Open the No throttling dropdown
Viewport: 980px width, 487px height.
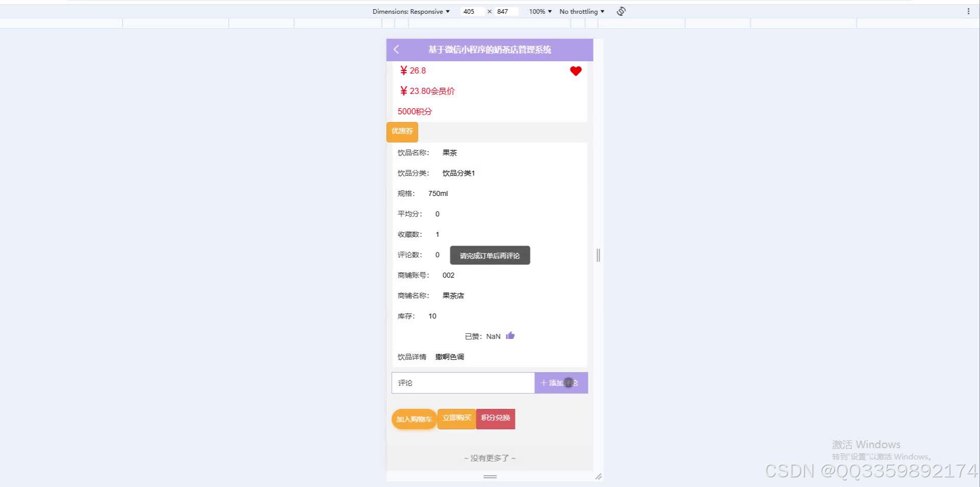tap(581, 11)
